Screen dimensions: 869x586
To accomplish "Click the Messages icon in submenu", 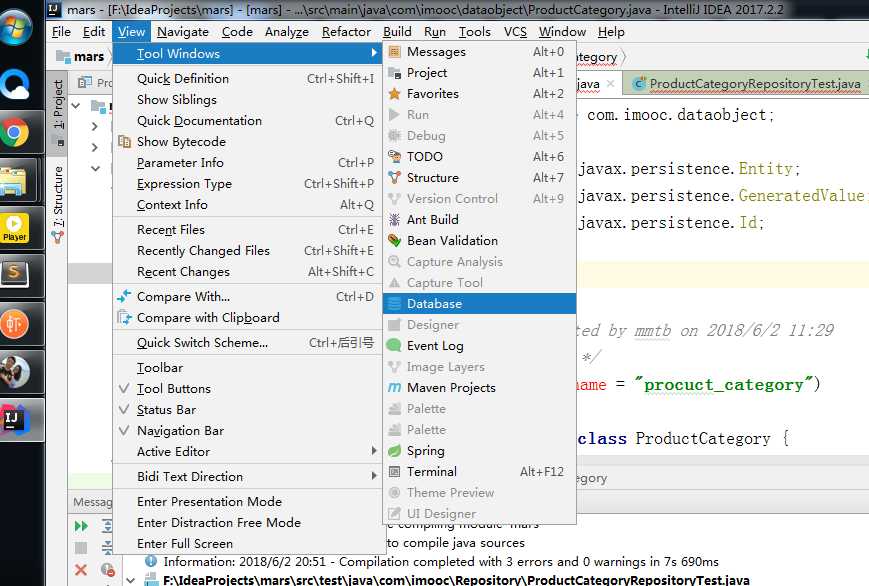I will coord(394,52).
